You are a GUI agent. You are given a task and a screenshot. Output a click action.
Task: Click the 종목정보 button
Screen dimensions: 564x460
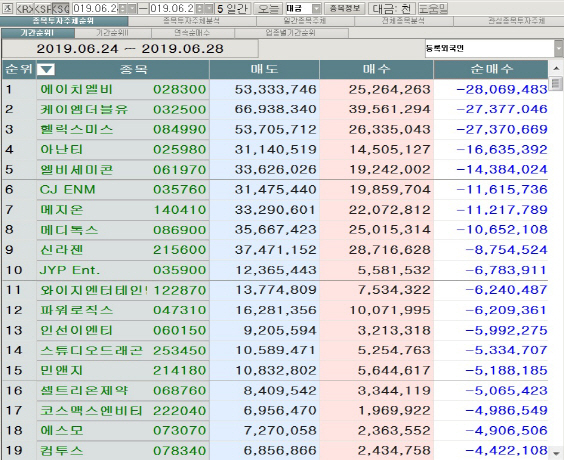(345, 8)
